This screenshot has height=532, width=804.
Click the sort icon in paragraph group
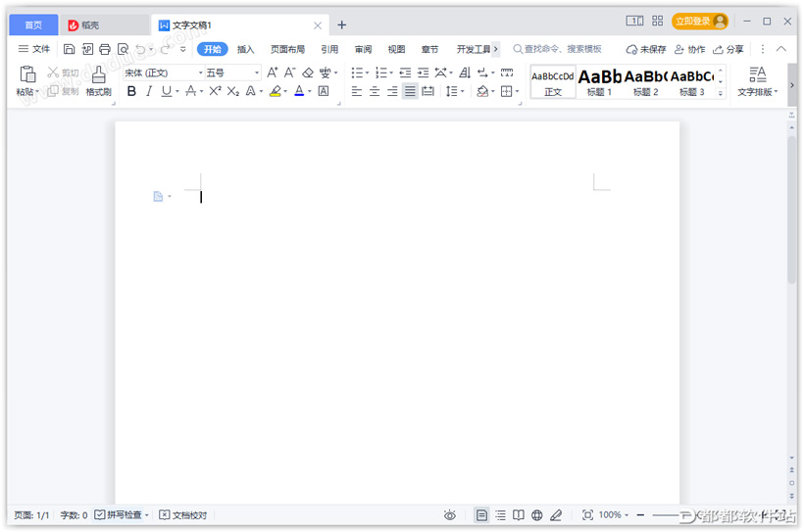click(465, 73)
